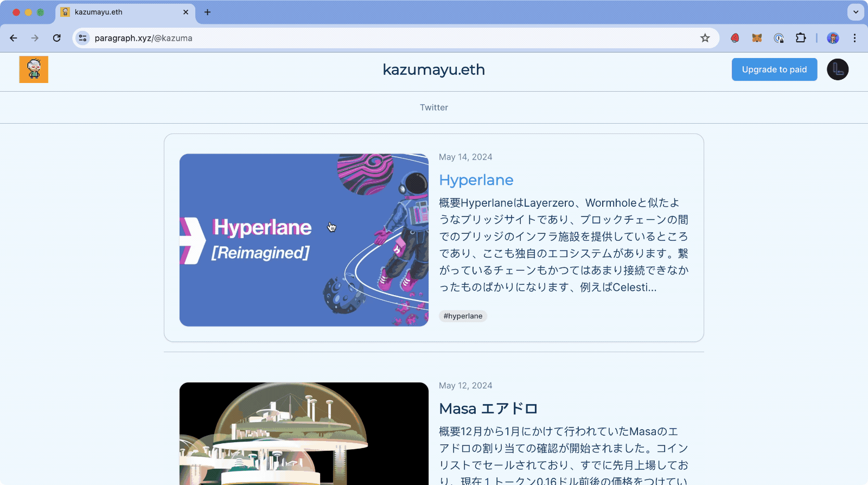Viewport: 868px width, 485px height.
Task: Open the Hyperlane post title
Action: [x=476, y=180]
